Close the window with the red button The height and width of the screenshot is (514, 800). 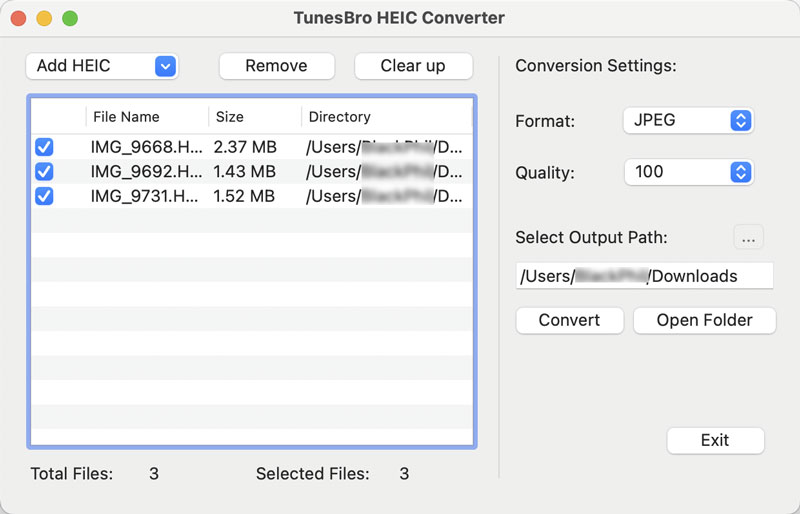(x=18, y=18)
